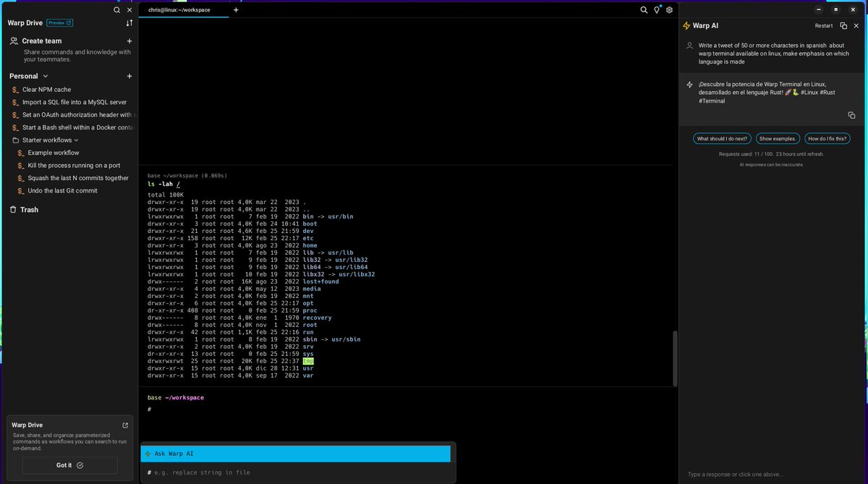Click the search icon in the Warp Drive panel

pos(116,10)
